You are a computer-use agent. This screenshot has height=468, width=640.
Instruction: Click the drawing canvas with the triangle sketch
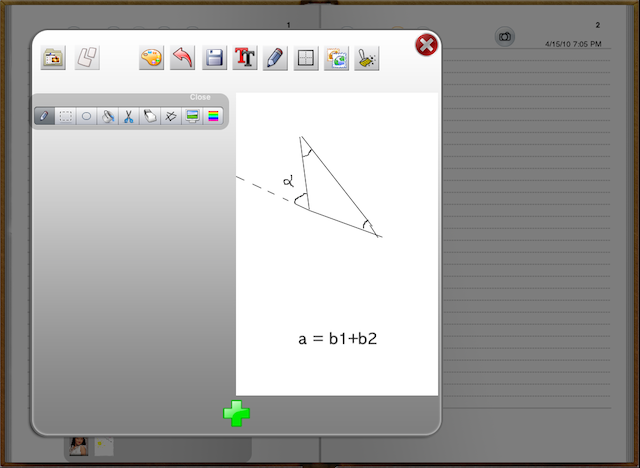[337, 243]
